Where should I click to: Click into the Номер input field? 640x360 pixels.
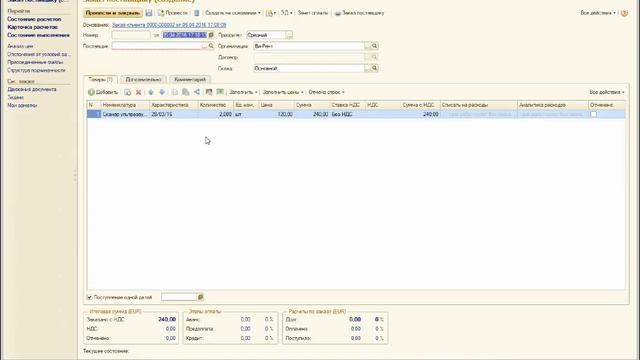click(131, 35)
